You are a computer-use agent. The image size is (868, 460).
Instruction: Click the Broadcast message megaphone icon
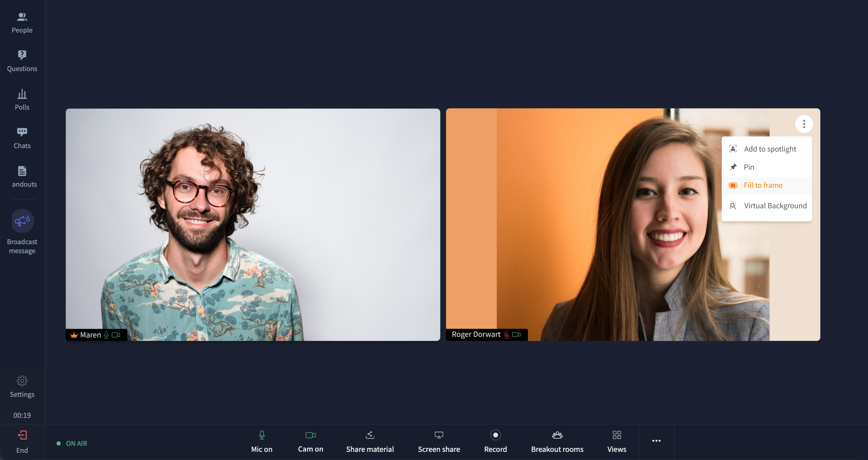(23, 221)
